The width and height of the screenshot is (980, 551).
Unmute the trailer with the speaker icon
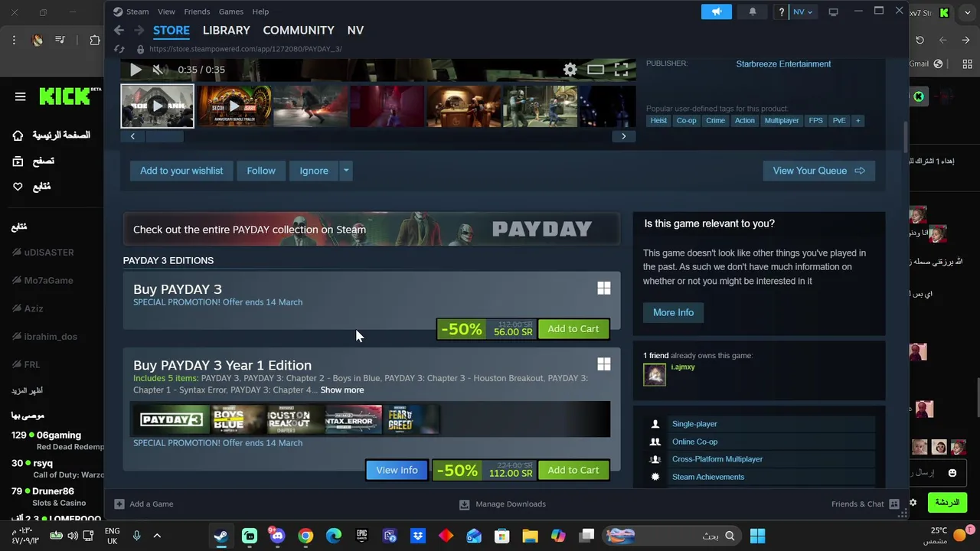158,70
